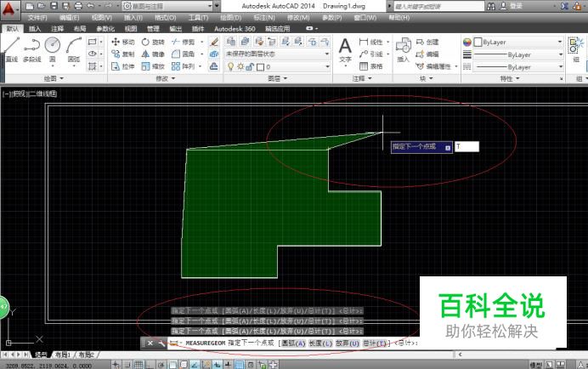
Task: Click the object color wheel swatch
Action: [x=466, y=42]
